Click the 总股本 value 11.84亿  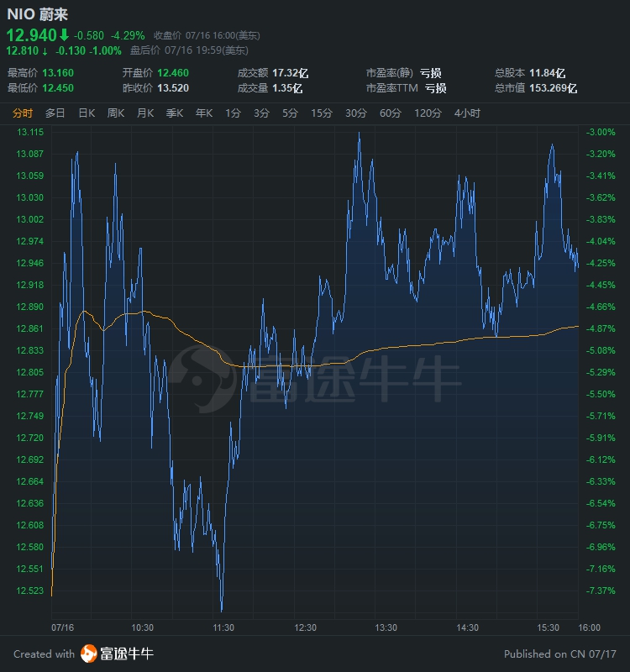(548, 73)
